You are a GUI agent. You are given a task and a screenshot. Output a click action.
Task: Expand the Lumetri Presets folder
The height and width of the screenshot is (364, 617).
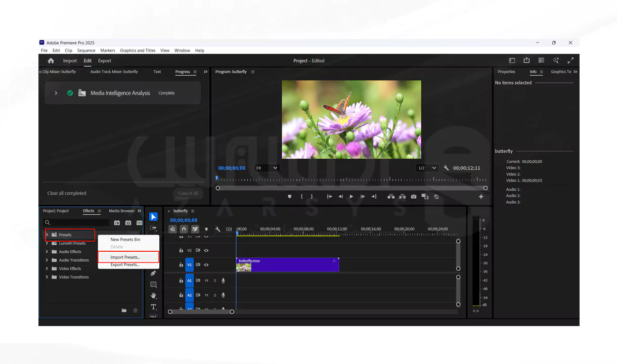click(47, 244)
